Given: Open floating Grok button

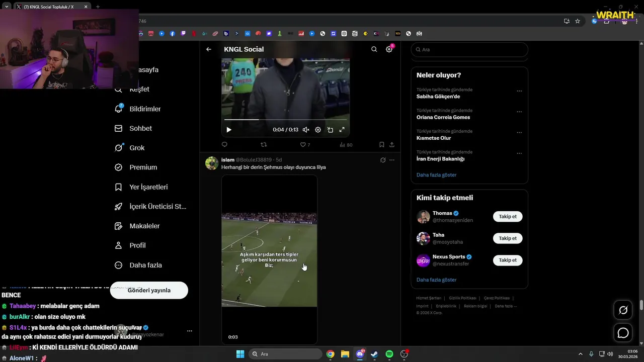Looking at the screenshot, I should point(623,310).
